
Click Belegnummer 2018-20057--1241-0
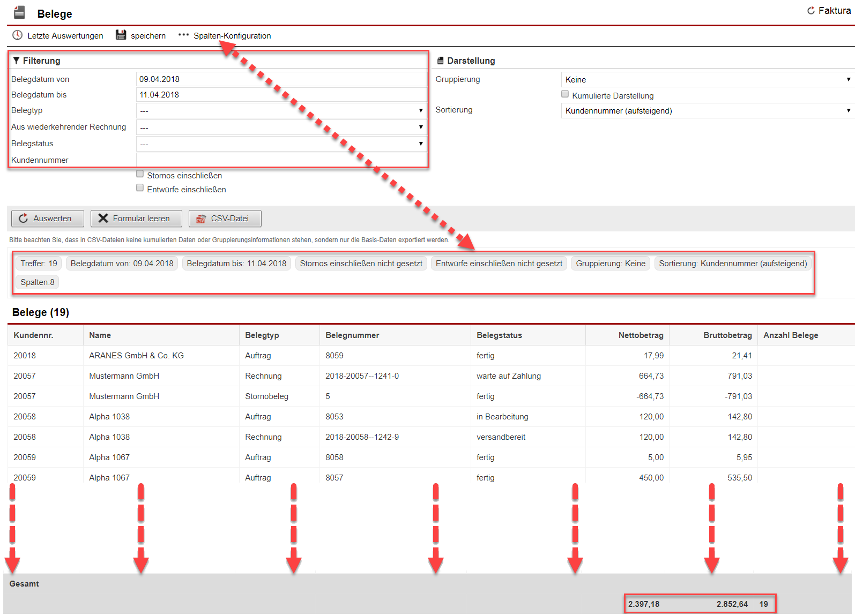(x=362, y=376)
